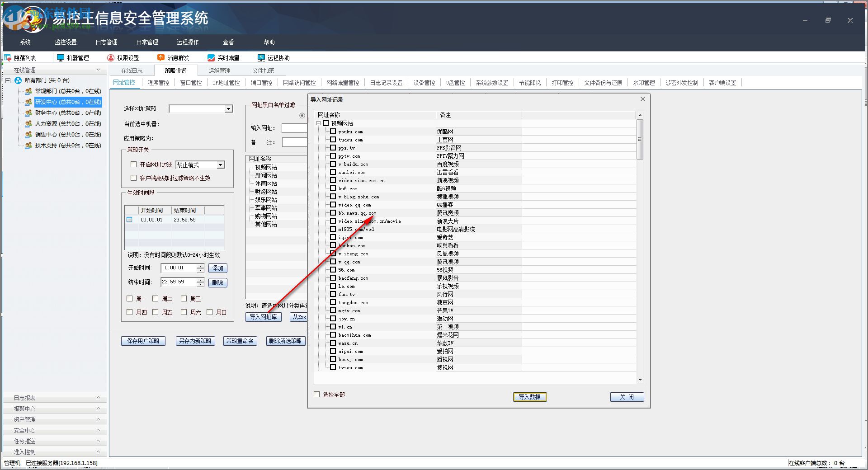Check 周日 weekday checkbox

(210, 312)
